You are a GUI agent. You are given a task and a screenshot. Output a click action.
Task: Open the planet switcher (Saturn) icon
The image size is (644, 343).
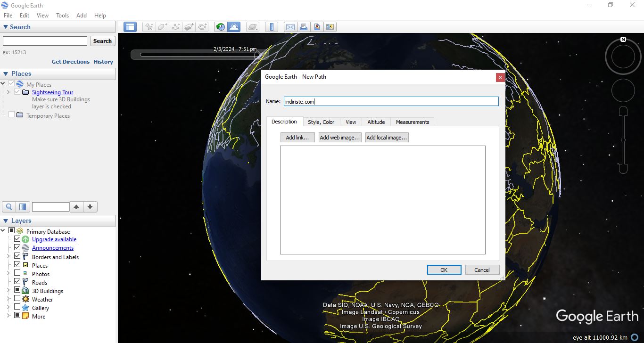coord(253,27)
